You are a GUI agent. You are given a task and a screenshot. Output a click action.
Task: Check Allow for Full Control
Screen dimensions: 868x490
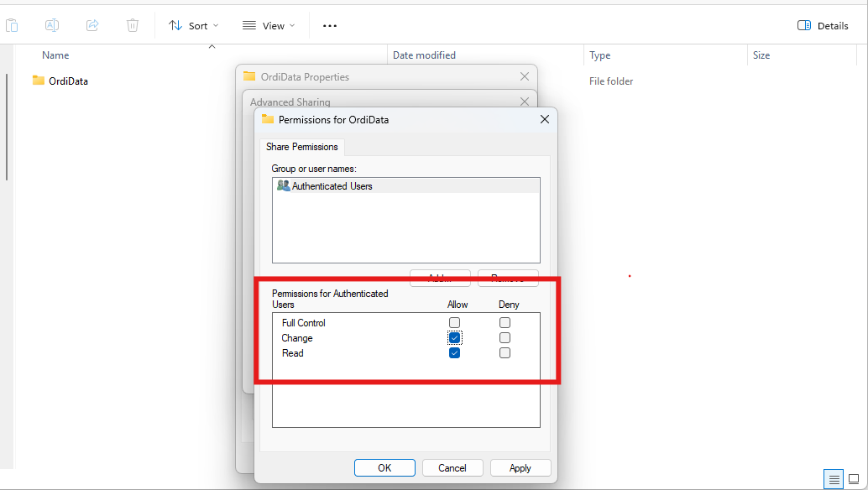[454, 322]
